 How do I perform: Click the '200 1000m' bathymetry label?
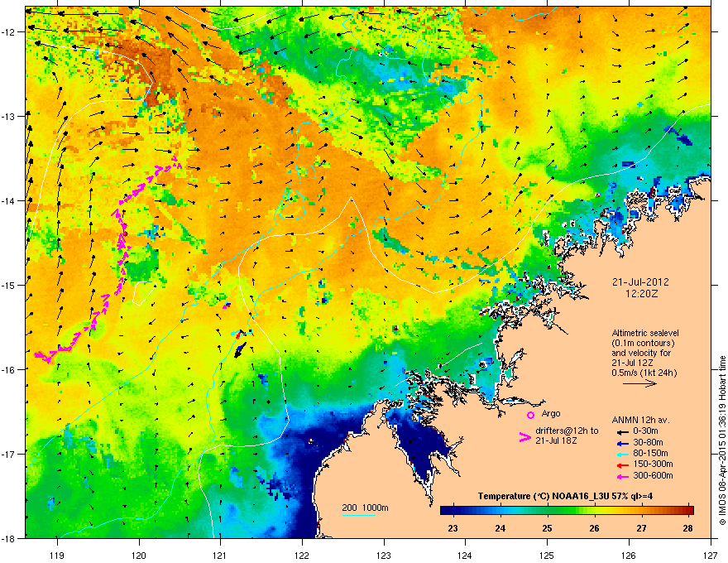point(365,508)
